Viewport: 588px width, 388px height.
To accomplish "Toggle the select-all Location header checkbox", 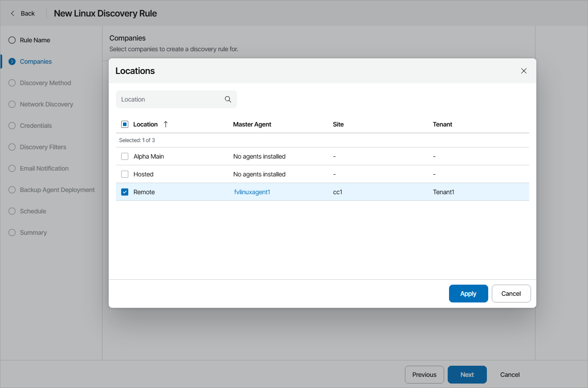I will pyautogui.click(x=125, y=124).
